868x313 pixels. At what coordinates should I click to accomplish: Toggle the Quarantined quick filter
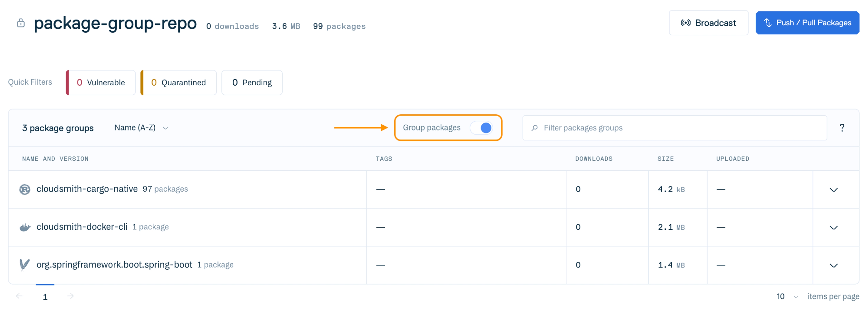pyautogui.click(x=178, y=83)
